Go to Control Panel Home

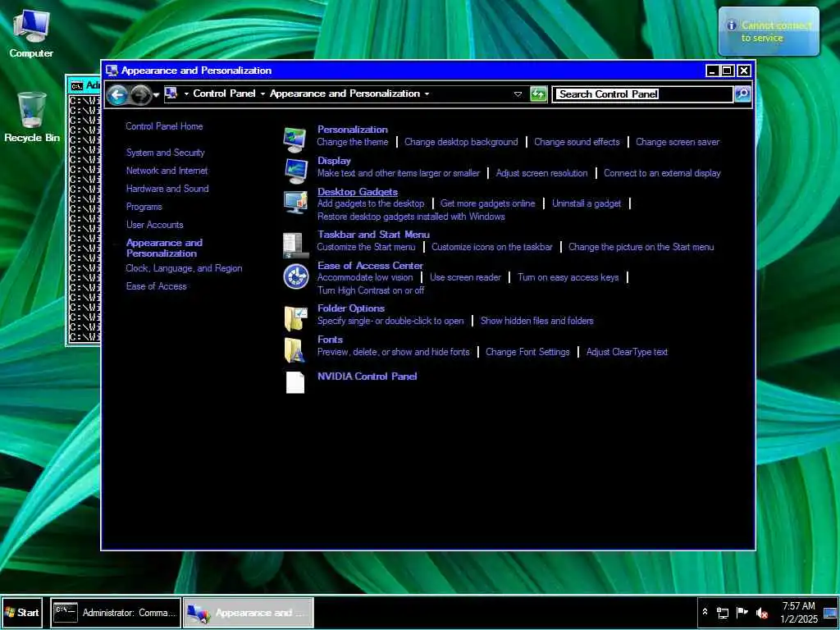click(x=164, y=126)
